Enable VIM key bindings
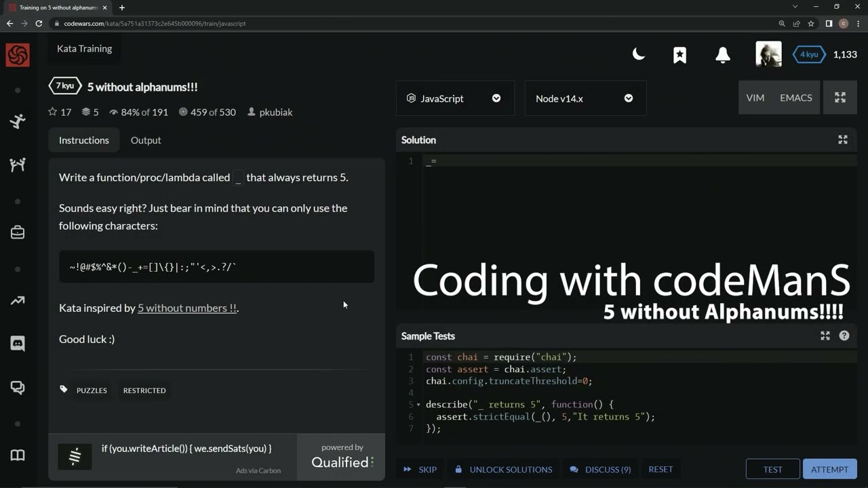The height and width of the screenshot is (488, 868). (755, 98)
